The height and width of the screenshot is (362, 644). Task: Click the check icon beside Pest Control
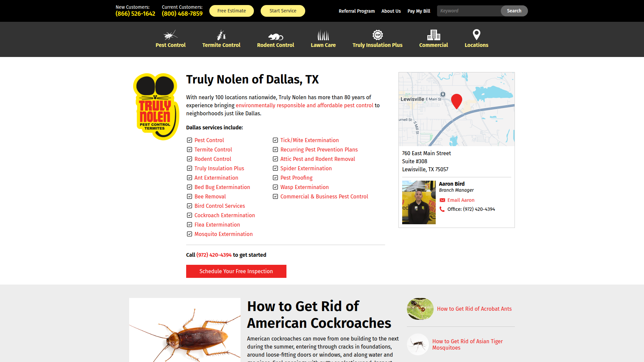point(190,140)
